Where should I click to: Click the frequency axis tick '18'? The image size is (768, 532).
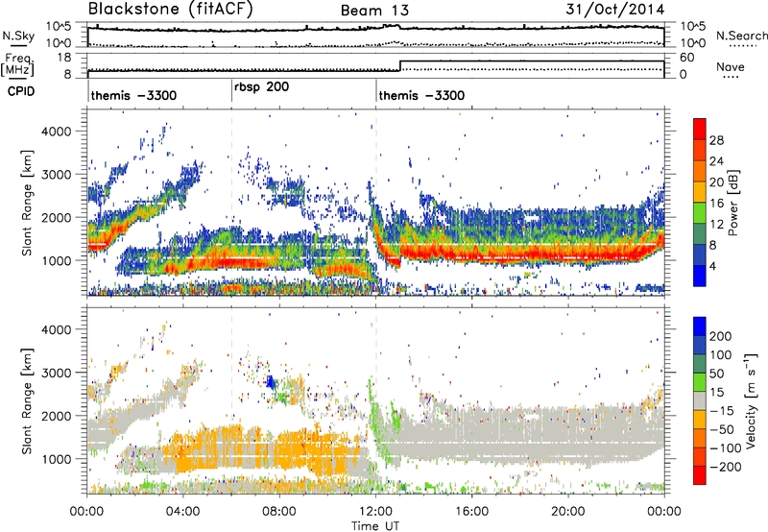tap(64, 58)
